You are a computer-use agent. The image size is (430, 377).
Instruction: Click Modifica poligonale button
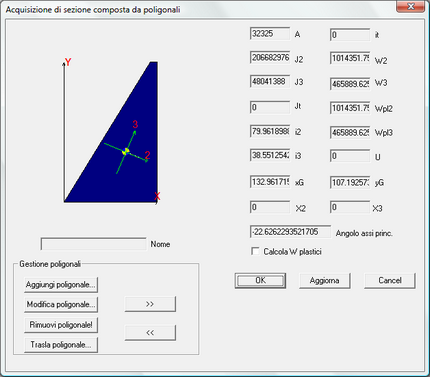pos(61,305)
